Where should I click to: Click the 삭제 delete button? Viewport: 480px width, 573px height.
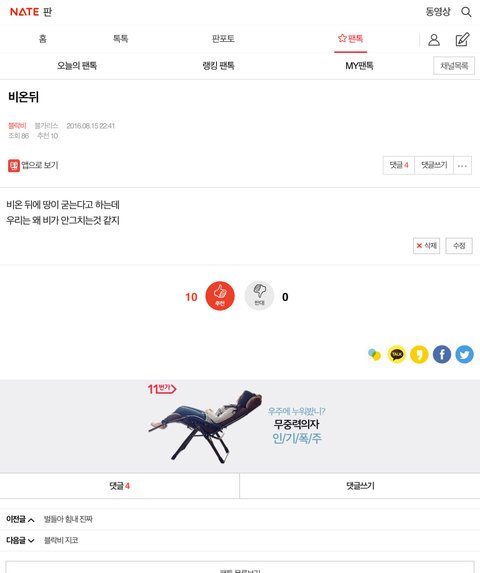(x=426, y=246)
